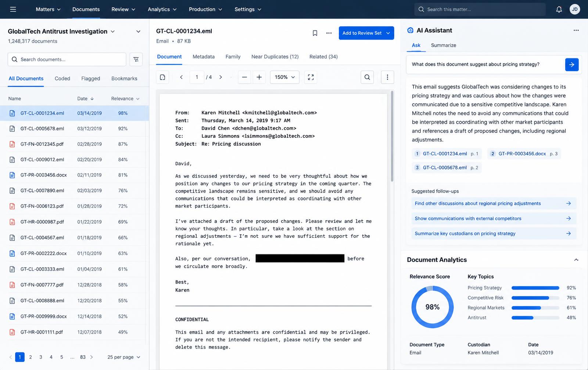Expand the Settings menu

click(248, 9)
